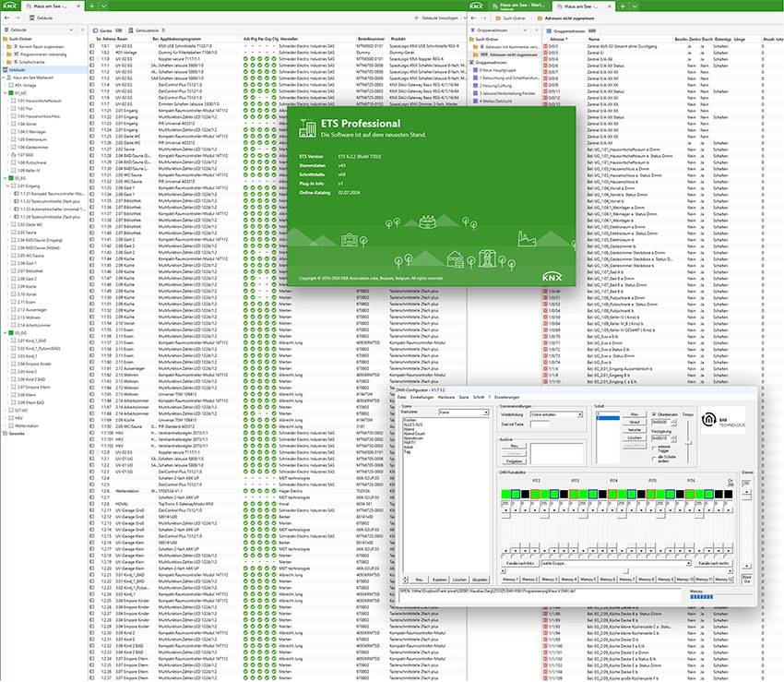
Task: Click the 'Memory 1' button
Action: (510, 580)
